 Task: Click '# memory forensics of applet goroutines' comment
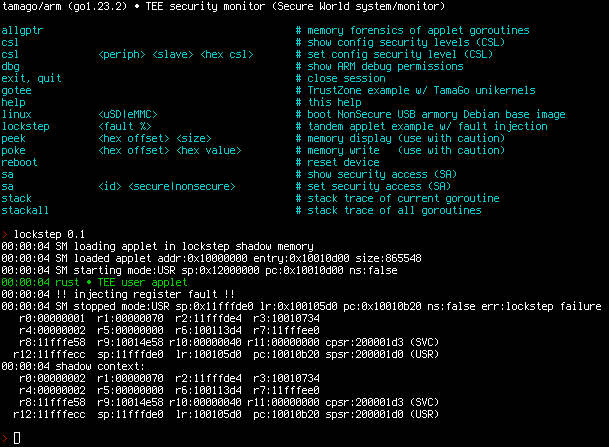coord(412,31)
